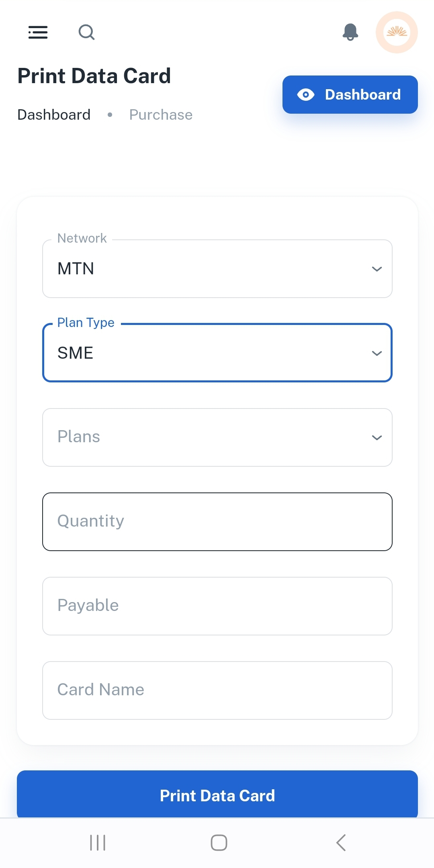Click the chevron arrow in Plan Type field
Image resolution: width=434 pixels, height=868 pixels.
[x=377, y=353]
